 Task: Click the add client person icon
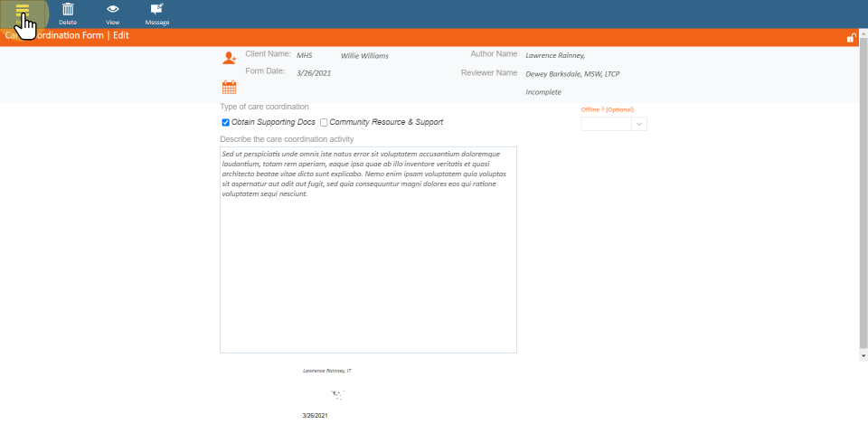coord(229,58)
